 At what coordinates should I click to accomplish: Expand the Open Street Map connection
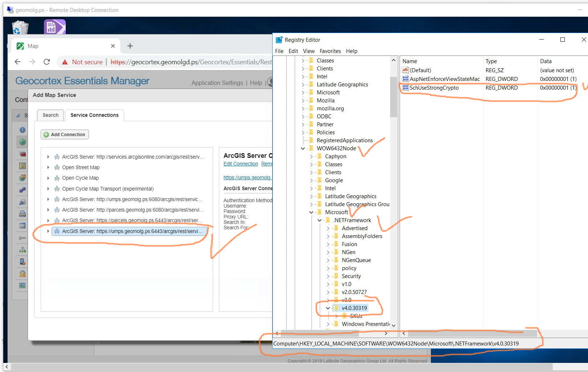(x=48, y=167)
